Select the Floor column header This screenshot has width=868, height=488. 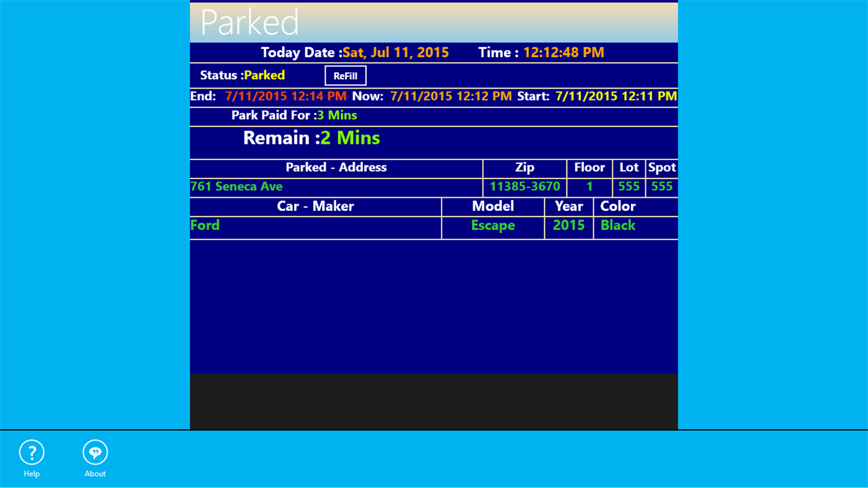(x=589, y=167)
